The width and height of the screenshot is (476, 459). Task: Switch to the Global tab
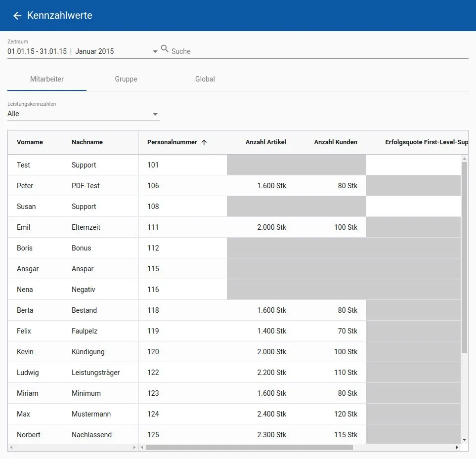tap(205, 79)
